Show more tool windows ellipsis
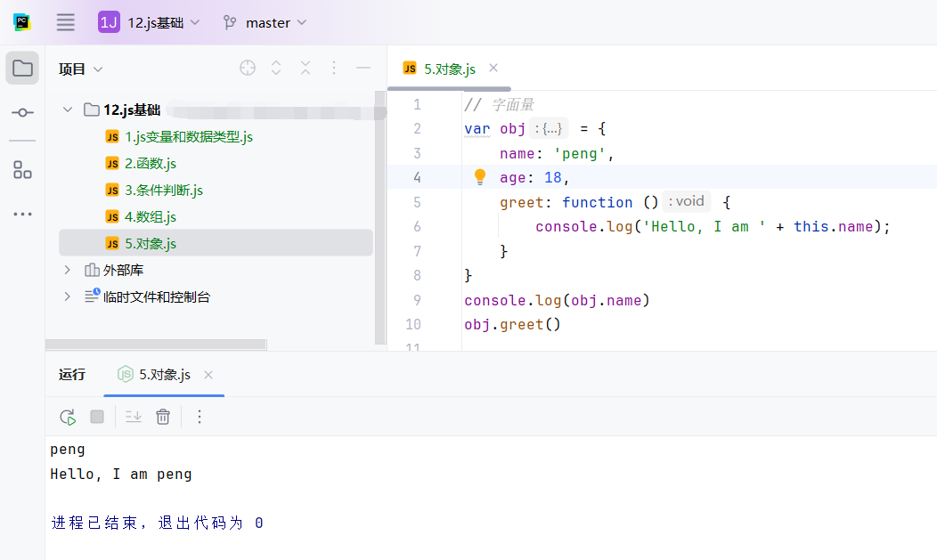Screen dimensions: 937x560 pos(22,214)
